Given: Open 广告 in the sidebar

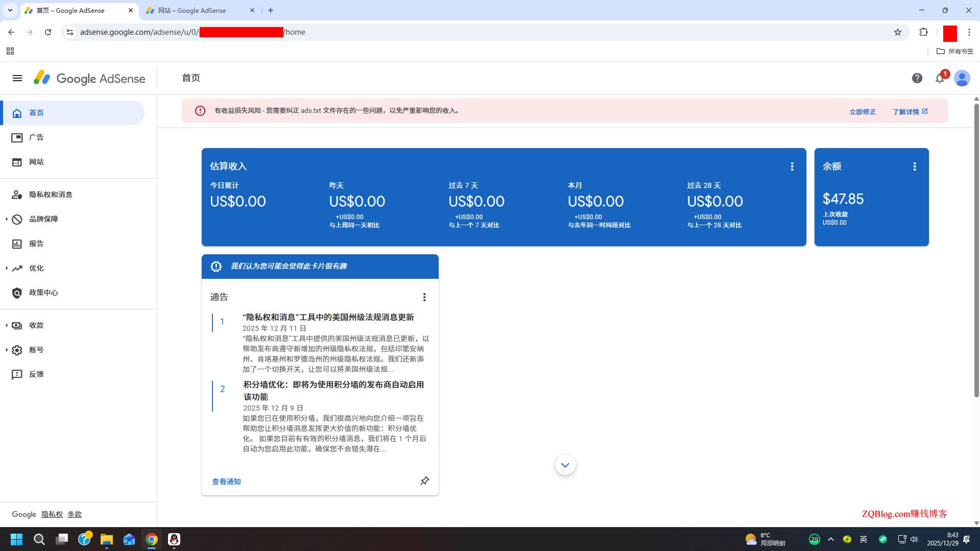Looking at the screenshot, I should pos(73,137).
